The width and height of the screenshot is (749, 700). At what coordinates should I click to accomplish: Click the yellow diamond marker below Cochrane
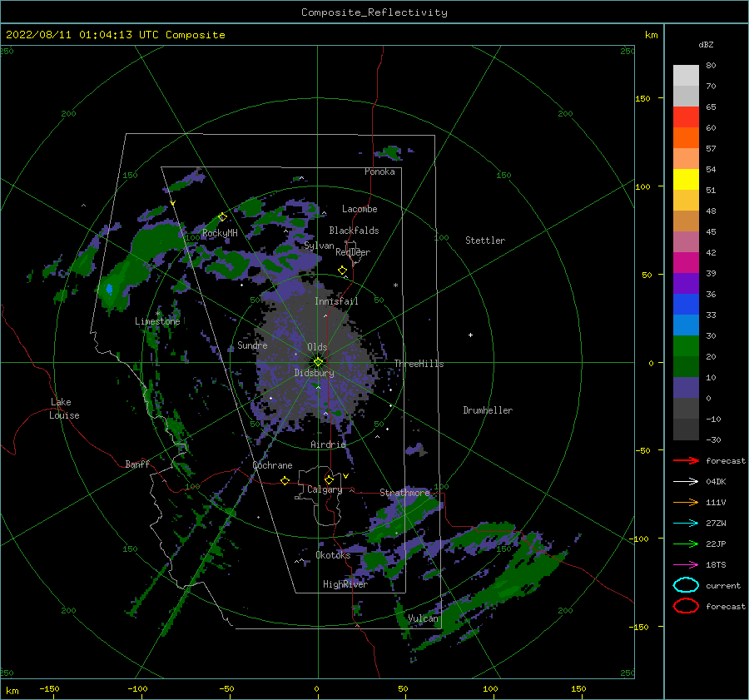[285, 480]
